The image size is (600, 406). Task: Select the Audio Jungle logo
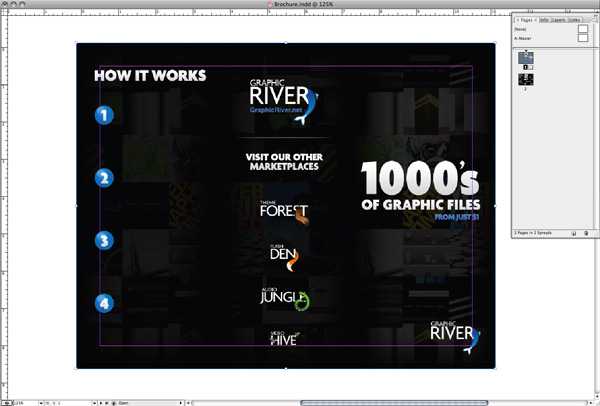click(x=285, y=299)
